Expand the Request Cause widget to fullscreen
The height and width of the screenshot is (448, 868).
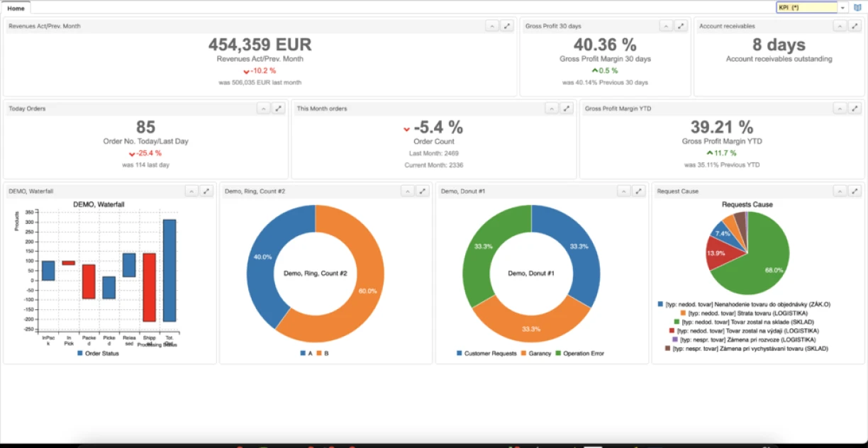(855, 190)
